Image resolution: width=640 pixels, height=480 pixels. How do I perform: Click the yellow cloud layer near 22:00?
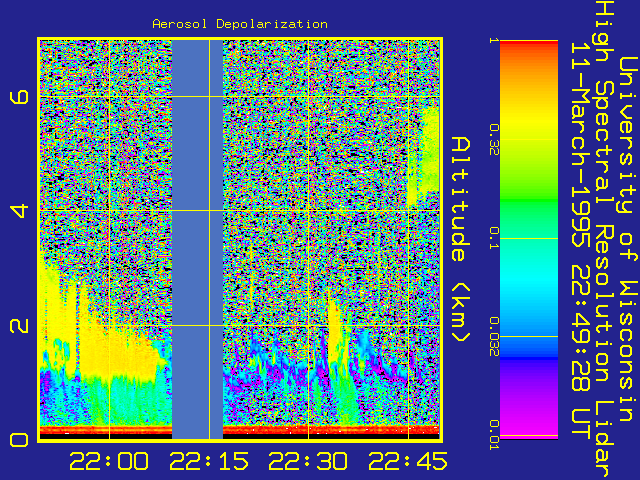[x=116, y=351]
